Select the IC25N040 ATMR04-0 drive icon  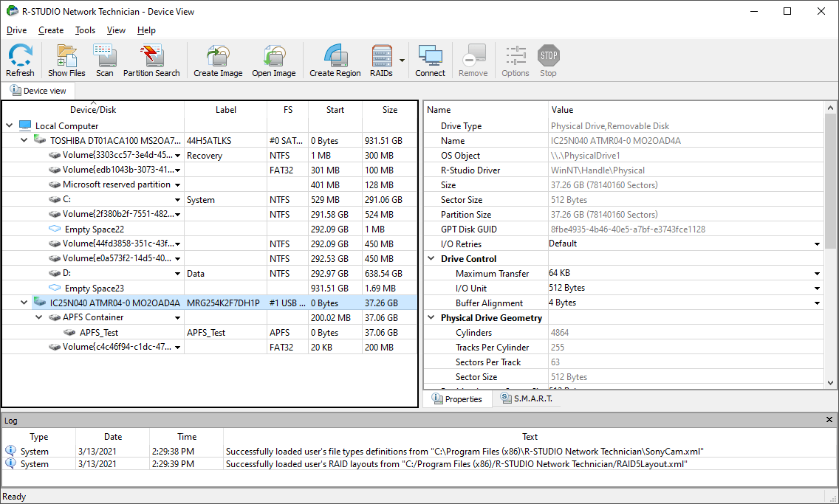click(x=40, y=302)
